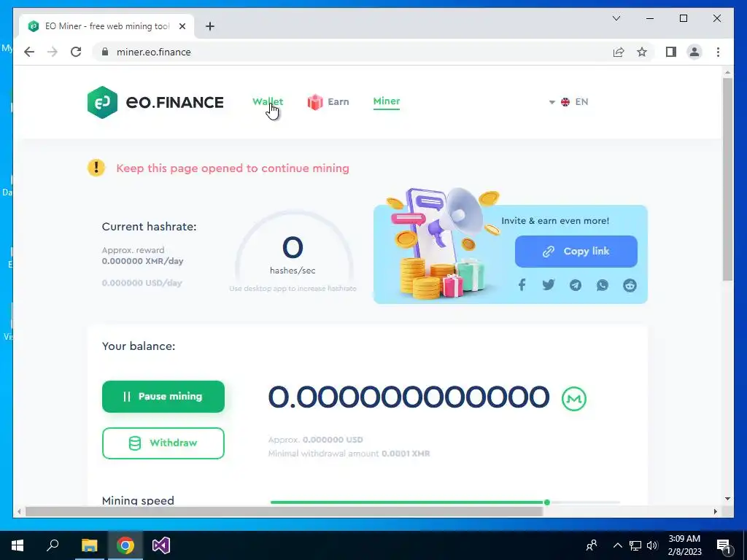Share the invite via Twitter icon
Viewport: 747px width, 560px height.
point(549,285)
